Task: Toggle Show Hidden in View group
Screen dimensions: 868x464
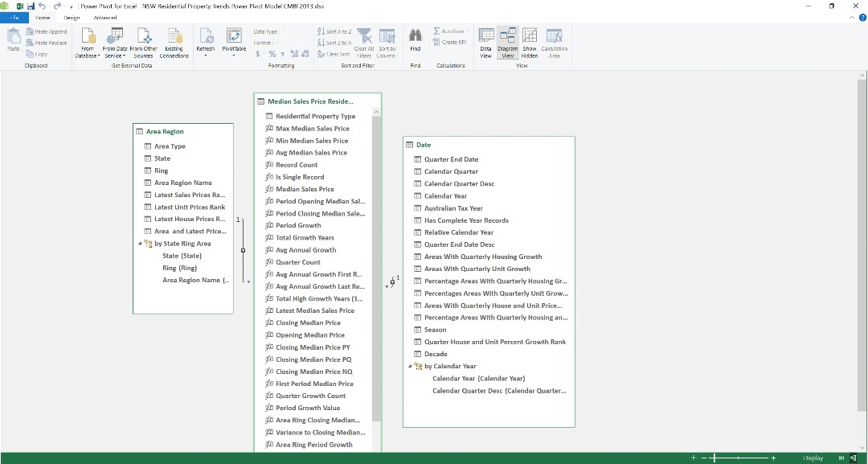Action: (529, 43)
